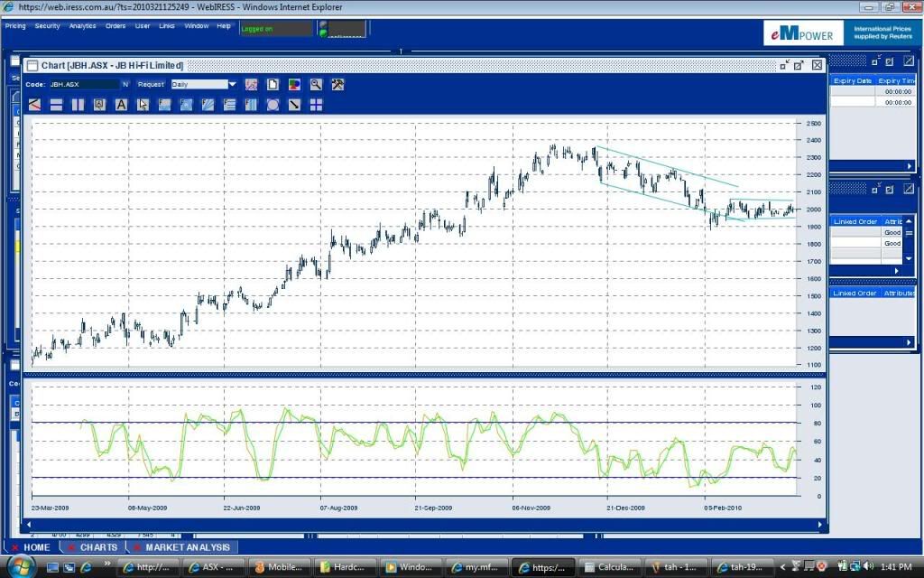This screenshot has width=924, height=578.
Task: Click the four-square grid tool icon
Action: (x=316, y=105)
